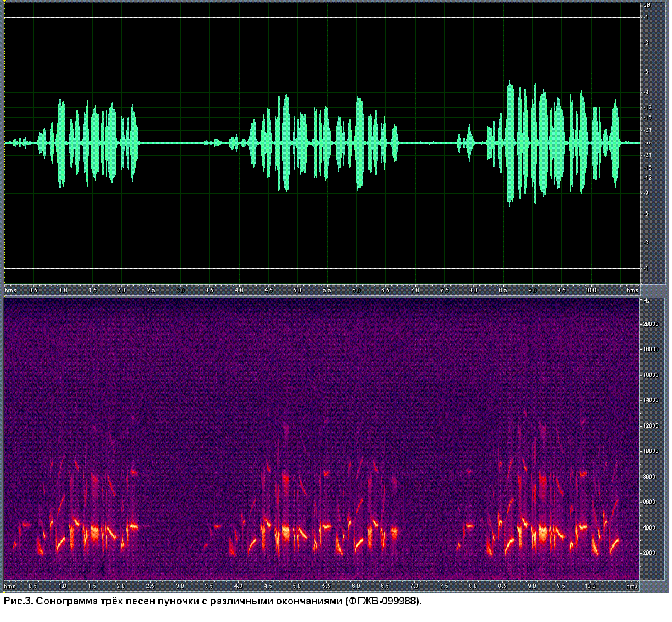
Task: Click the 18000 Hz frequency label
Action: (651, 351)
